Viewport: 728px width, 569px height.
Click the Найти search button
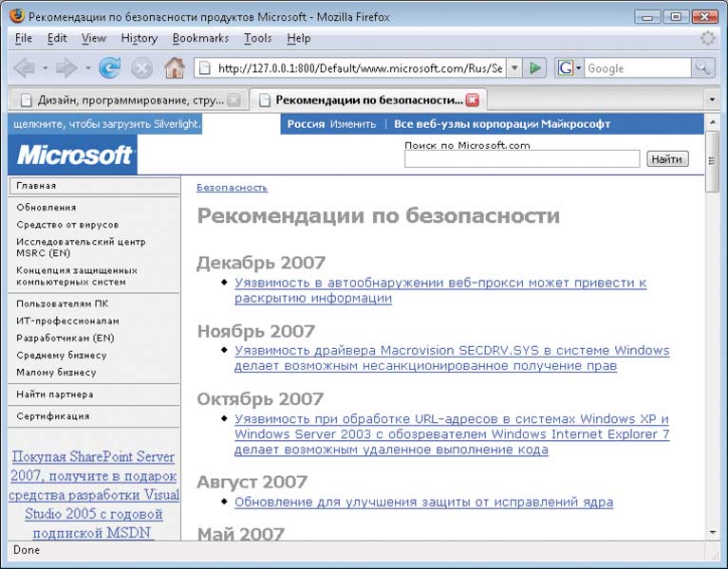tap(667, 159)
